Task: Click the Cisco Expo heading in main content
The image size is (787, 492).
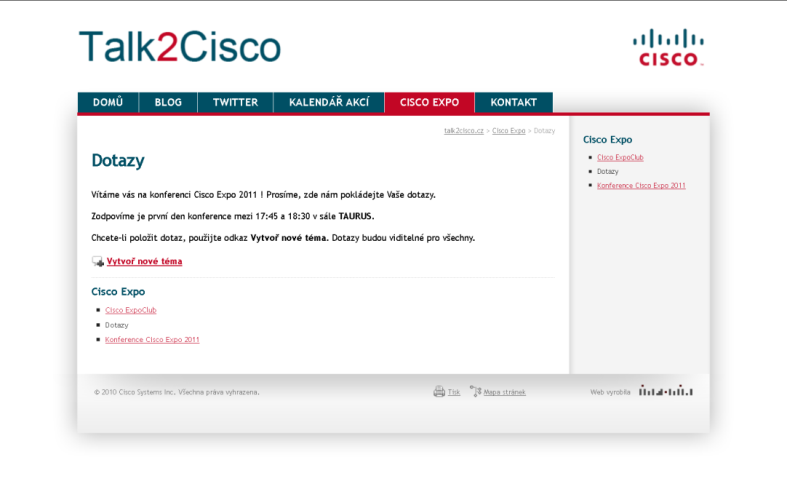Action: coord(118,292)
